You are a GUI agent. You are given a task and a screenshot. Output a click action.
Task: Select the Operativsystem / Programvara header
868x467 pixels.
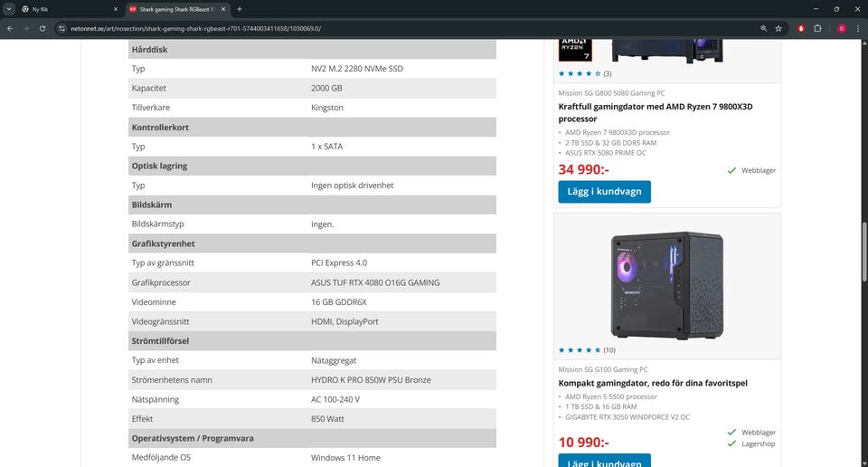tap(312, 438)
